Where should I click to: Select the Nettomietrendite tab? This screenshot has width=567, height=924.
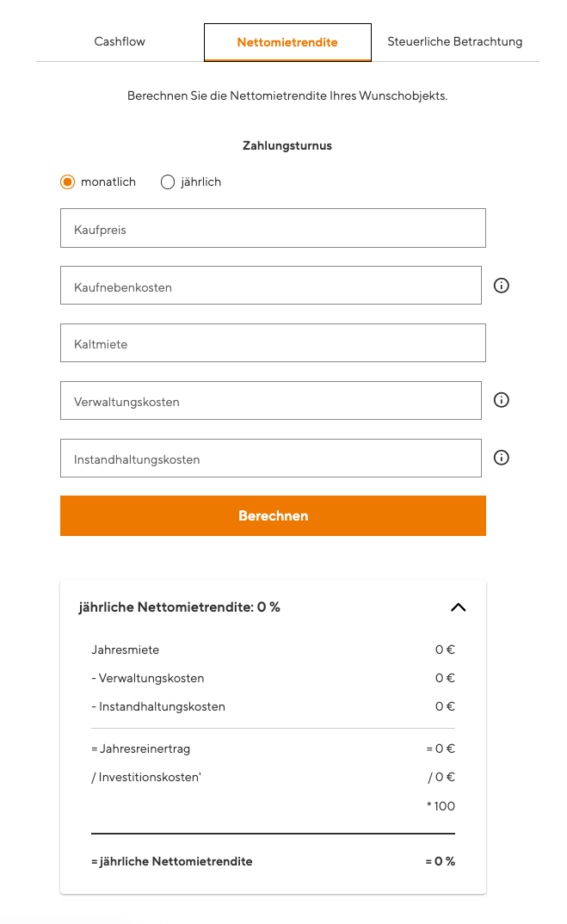click(287, 42)
